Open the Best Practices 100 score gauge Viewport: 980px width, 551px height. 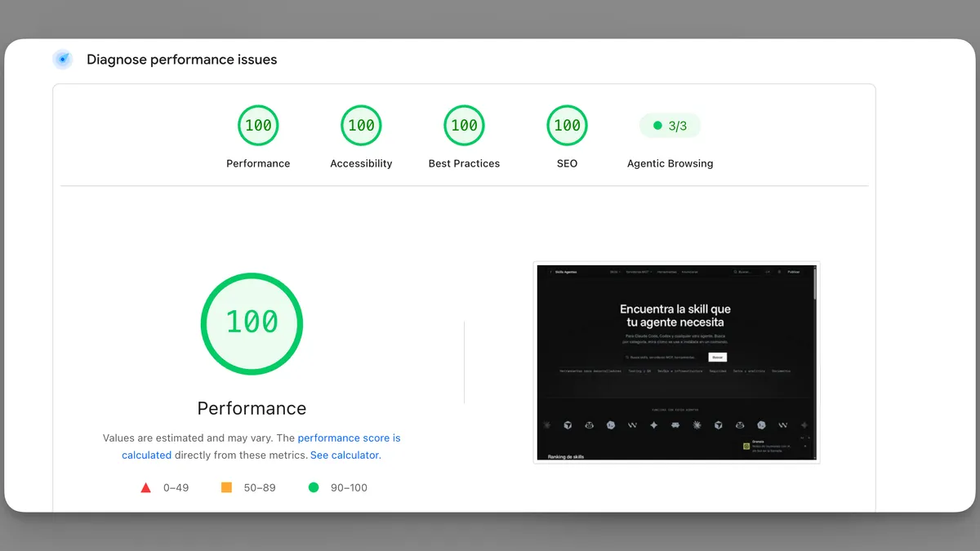coord(464,126)
